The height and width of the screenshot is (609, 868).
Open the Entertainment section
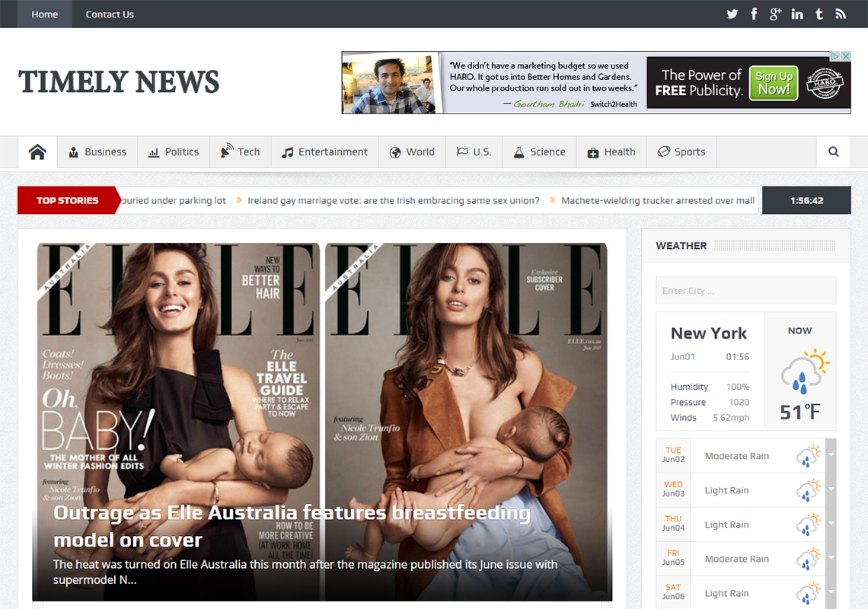pyautogui.click(x=325, y=151)
